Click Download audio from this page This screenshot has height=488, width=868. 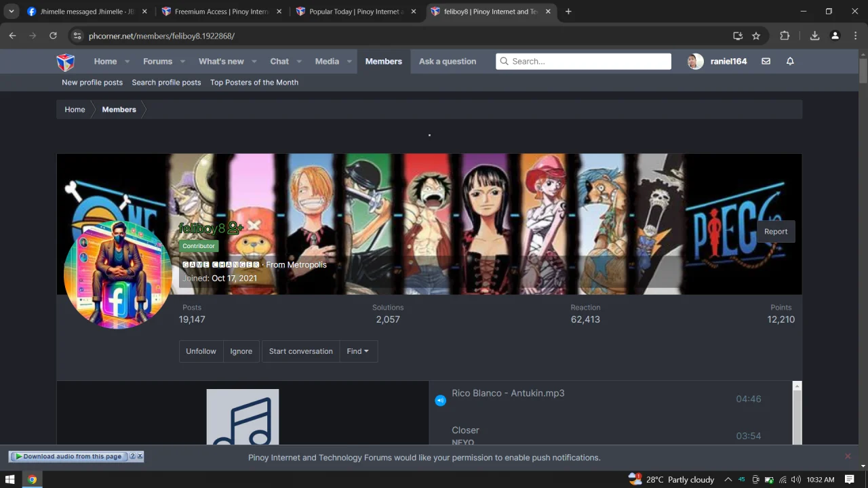68,456
